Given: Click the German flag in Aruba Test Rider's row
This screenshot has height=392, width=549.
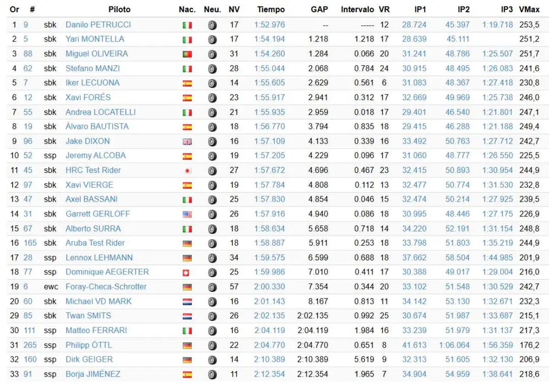Looking at the screenshot, I should (x=187, y=244).
